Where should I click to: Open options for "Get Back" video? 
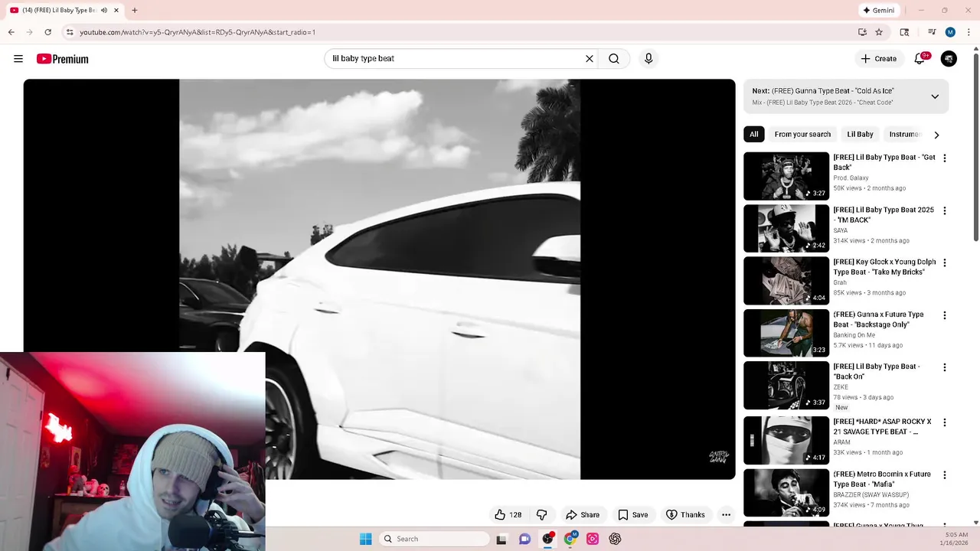point(944,158)
